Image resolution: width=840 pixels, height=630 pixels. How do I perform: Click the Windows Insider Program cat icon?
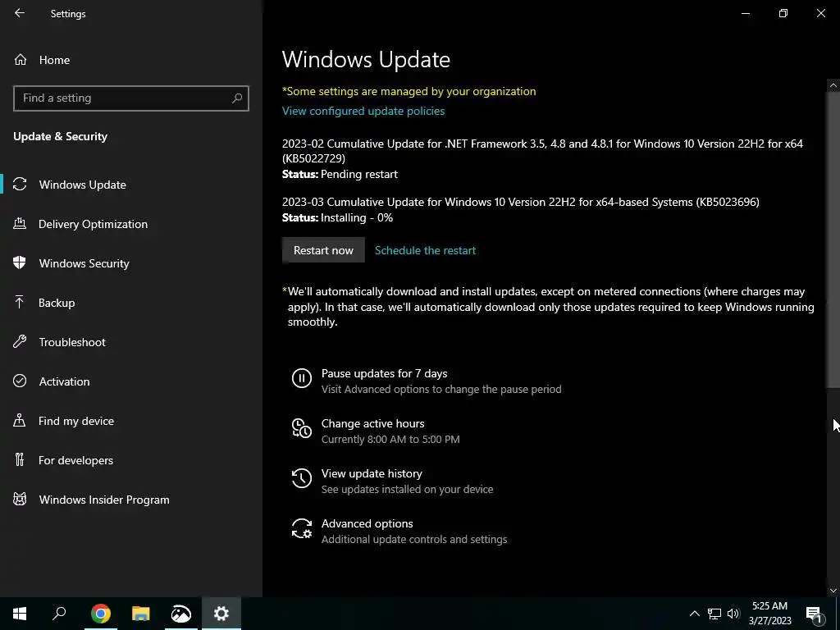[x=20, y=500]
